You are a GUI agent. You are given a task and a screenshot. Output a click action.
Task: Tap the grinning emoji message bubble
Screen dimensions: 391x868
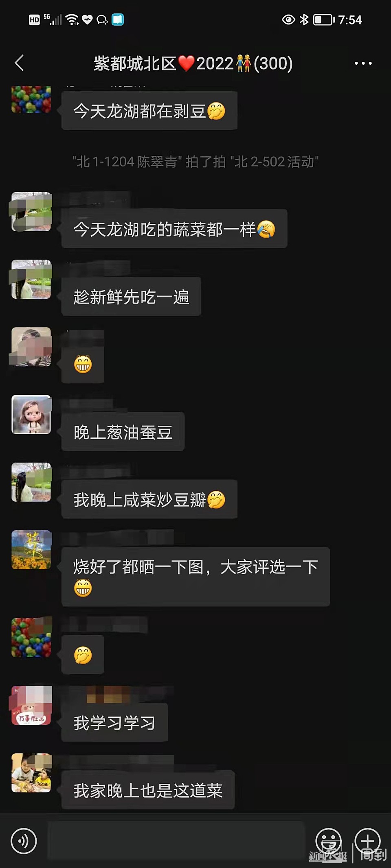coord(83,364)
